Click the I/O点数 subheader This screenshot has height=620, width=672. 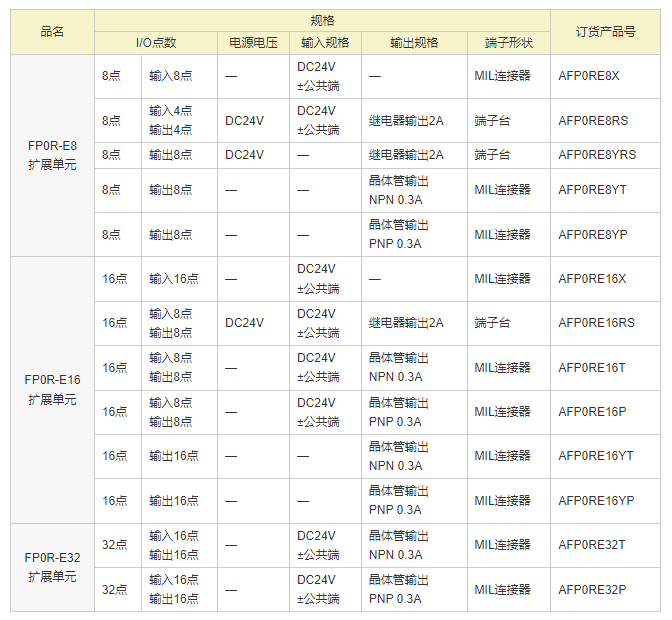click(x=156, y=43)
